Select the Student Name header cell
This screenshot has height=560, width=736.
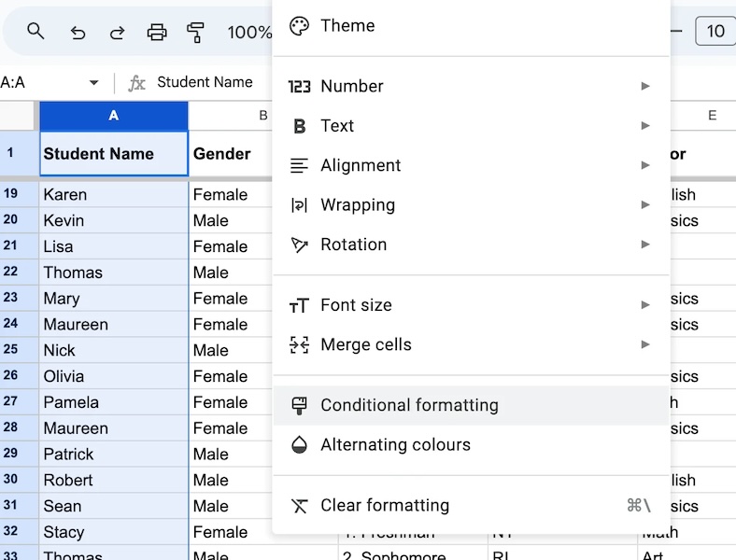coord(114,153)
